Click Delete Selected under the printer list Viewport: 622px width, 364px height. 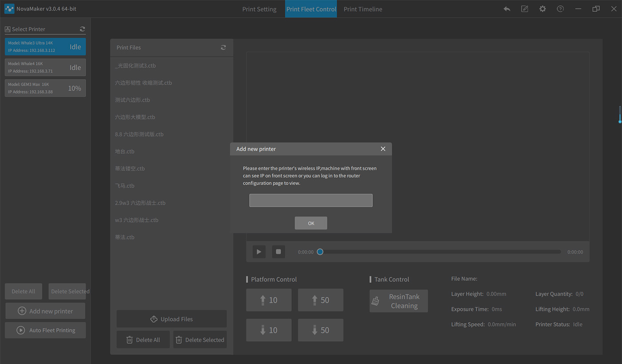point(67,291)
